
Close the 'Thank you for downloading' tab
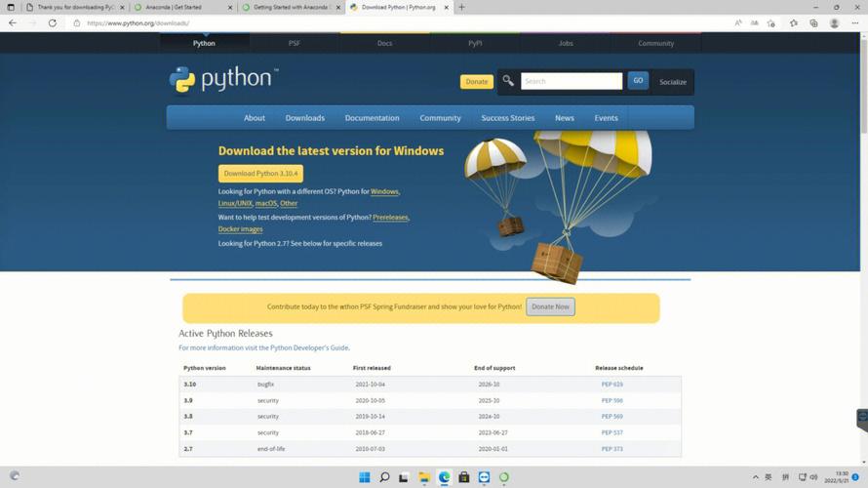122,7
